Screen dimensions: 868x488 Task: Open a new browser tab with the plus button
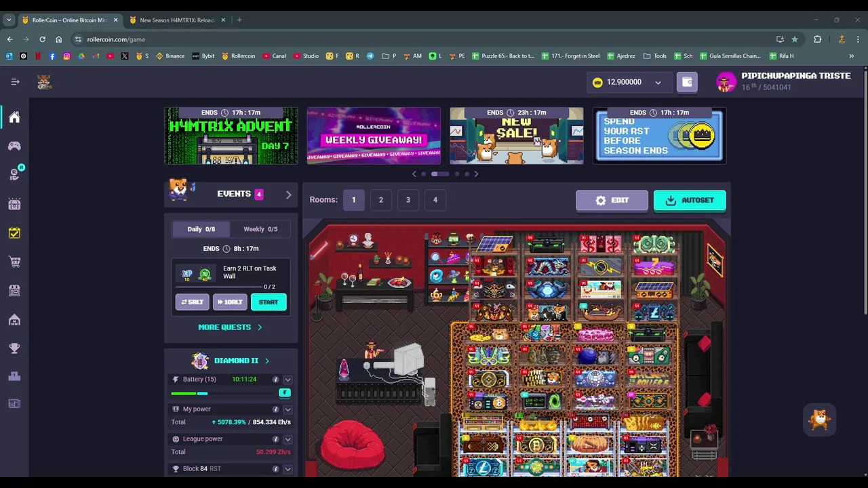point(239,20)
